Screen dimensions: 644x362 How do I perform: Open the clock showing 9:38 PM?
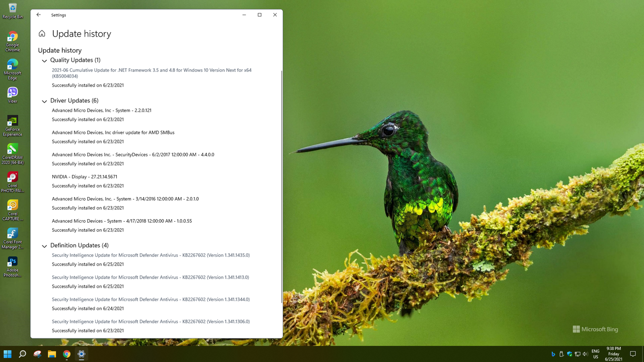[x=613, y=354]
